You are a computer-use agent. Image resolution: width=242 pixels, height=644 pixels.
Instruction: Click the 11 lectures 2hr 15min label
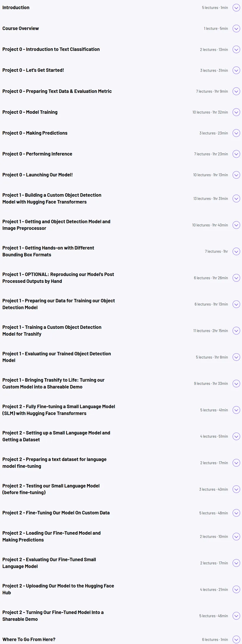[x=210, y=331]
